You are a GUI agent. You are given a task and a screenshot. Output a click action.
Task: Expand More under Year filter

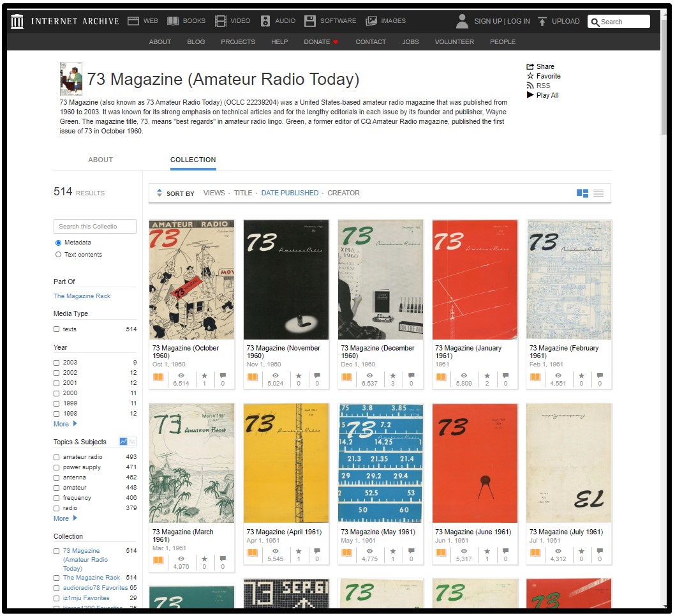click(x=65, y=424)
